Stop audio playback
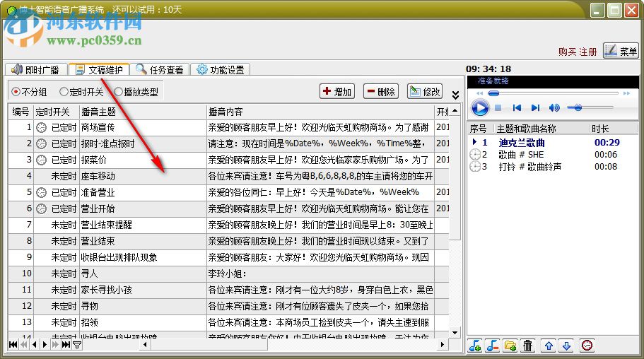Screen dimensions: 644x359 (498, 107)
